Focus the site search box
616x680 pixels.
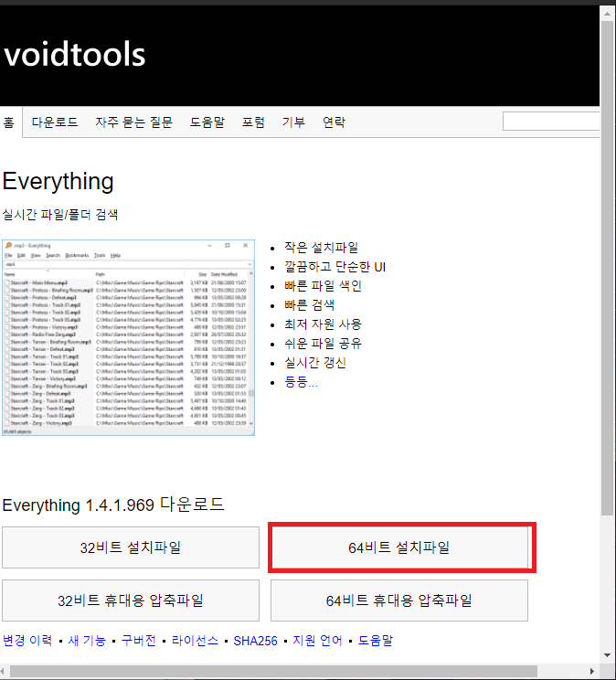click(551, 121)
